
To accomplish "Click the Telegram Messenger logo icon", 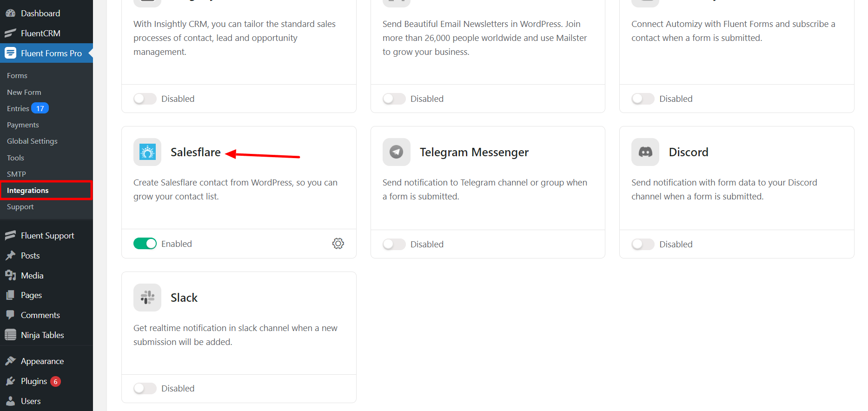I will pos(396,152).
